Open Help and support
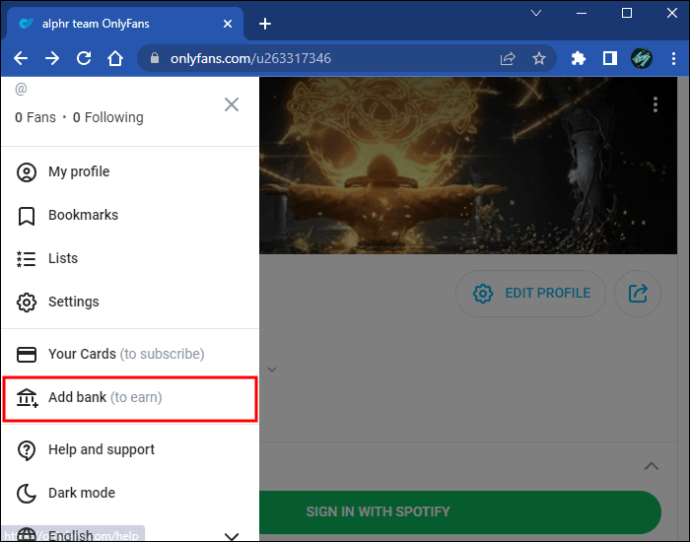Image resolution: width=690 pixels, height=542 pixels. pos(130,450)
